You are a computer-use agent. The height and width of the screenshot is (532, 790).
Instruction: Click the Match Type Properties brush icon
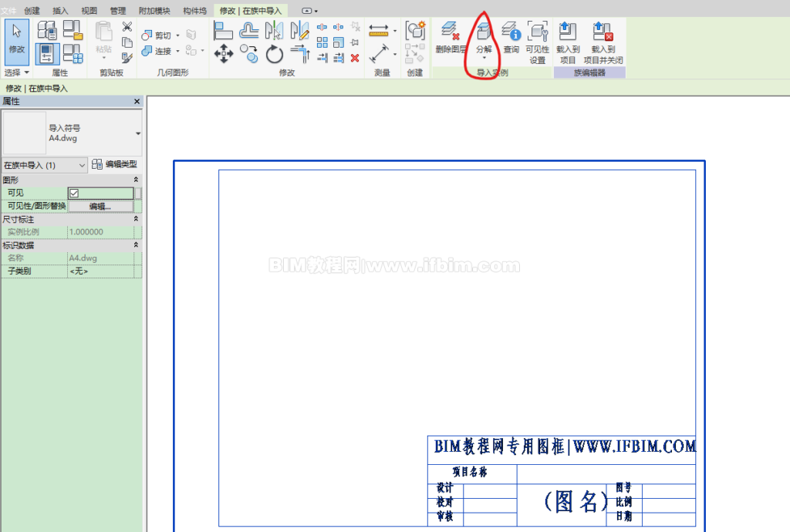[127, 58]
